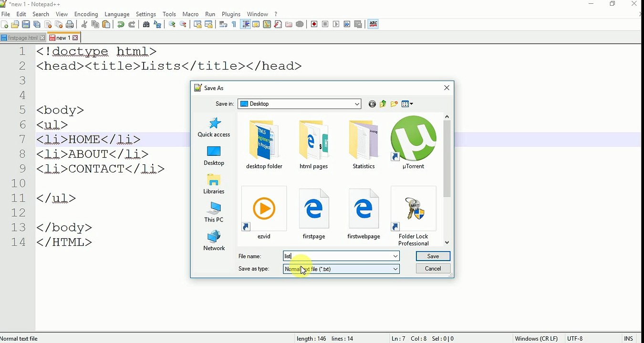Start macro recording with the red Record icon

(x=314, y=24)
